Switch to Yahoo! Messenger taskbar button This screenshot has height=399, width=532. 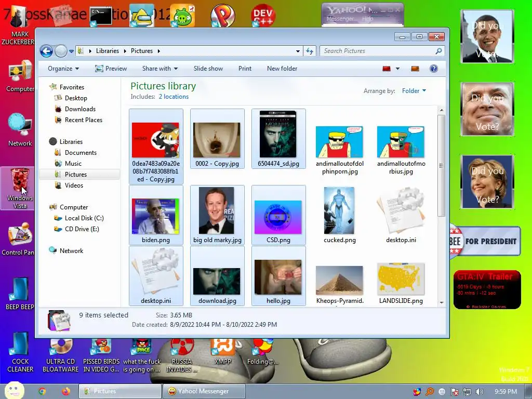pos(204,391)
